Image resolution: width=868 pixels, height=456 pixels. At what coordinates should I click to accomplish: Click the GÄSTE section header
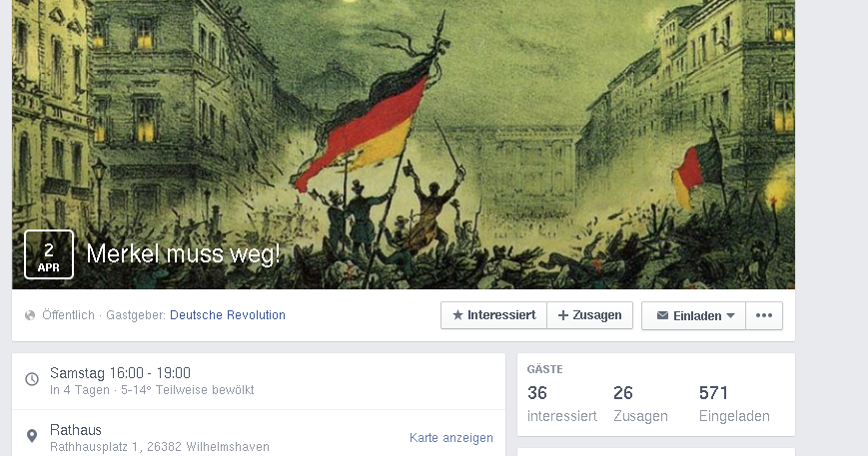pos(544,369)
